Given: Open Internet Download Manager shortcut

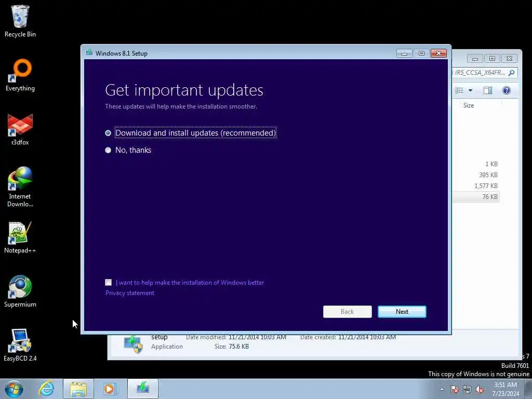Looking at the screenshot, I should (x=20, y=187).
